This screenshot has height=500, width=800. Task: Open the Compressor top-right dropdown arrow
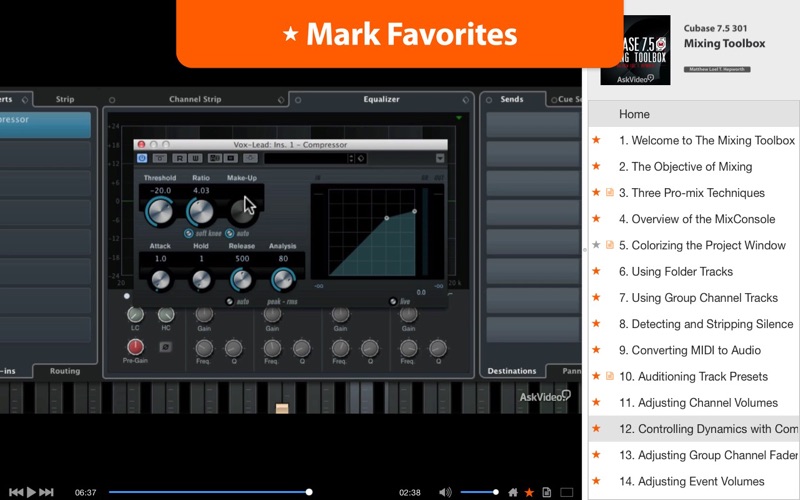(x=440, y=159)
